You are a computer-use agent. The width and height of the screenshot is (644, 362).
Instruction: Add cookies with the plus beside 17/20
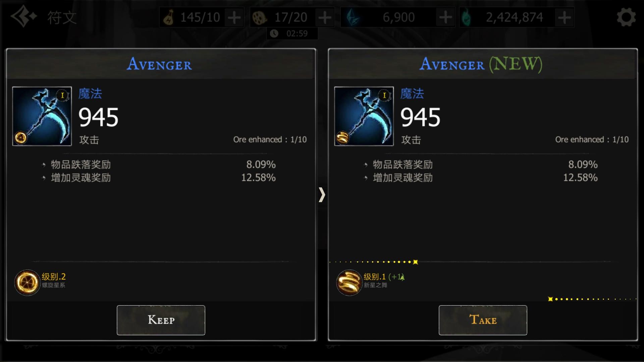click(x=325, y=17)
